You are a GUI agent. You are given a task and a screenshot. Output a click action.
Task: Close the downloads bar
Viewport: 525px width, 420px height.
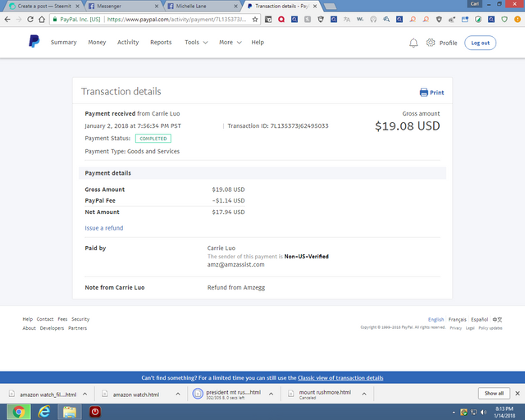(518, 394)
